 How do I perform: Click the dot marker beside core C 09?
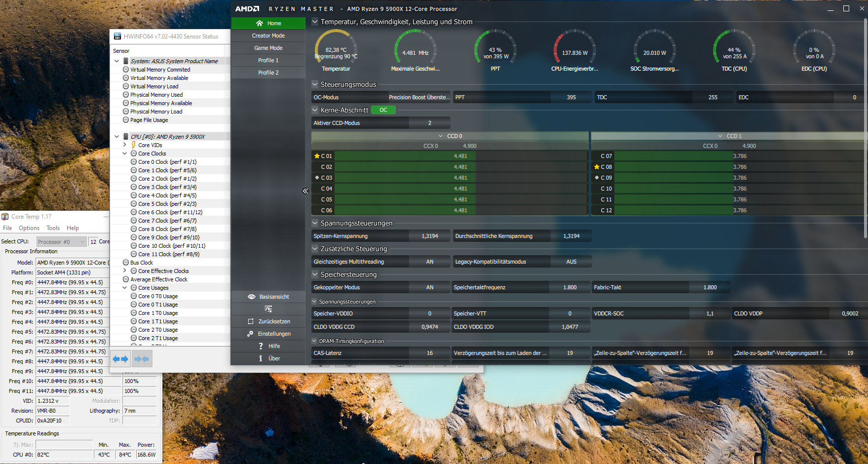pyautogui.click(x=597, y=178)
